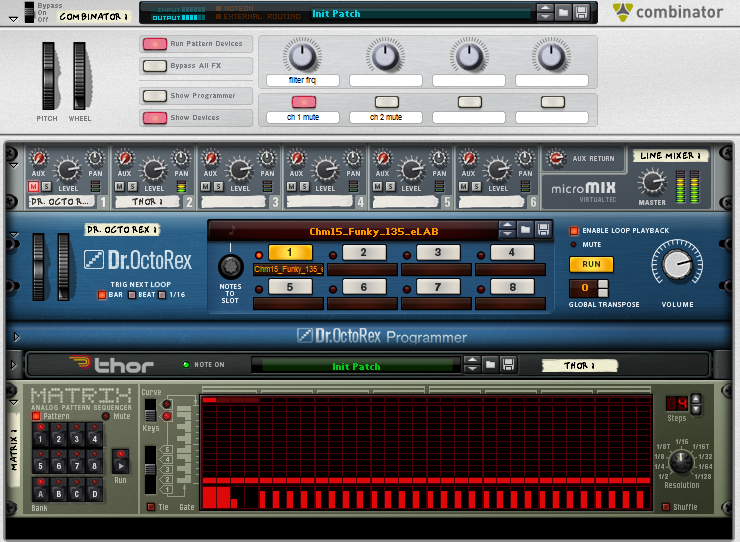Click channel 1 Level knob on mixer
The height and width of the screenshot is (542, 740).
click(x=68, y=170)
